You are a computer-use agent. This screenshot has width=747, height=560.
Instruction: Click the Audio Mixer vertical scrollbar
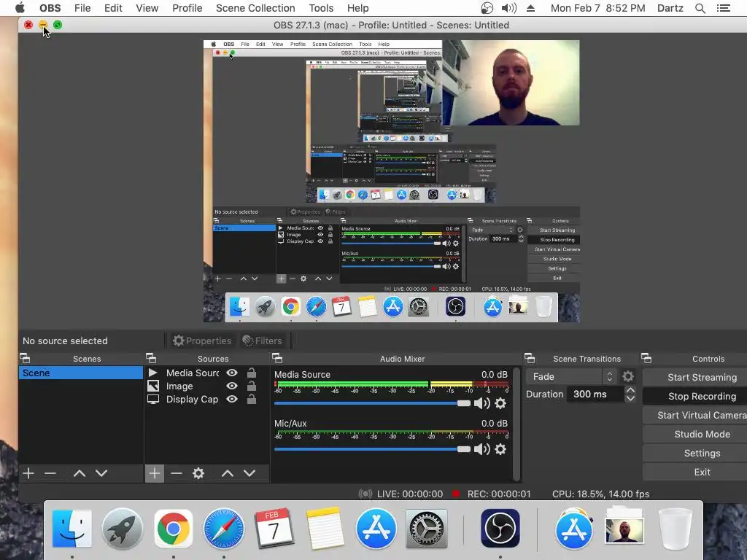tap(516, 424)
